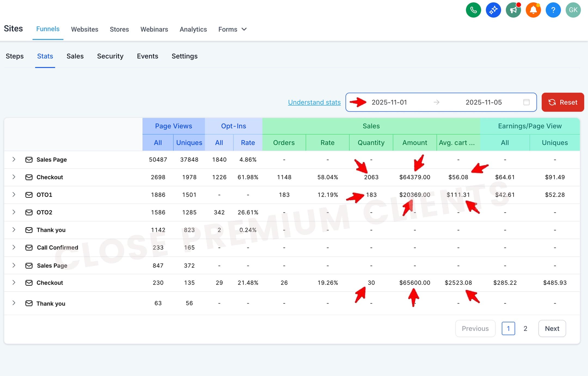This screenshot has height=376, width=588.
Task: Expand the Call Confirmed row
Action: pos(14,247)
